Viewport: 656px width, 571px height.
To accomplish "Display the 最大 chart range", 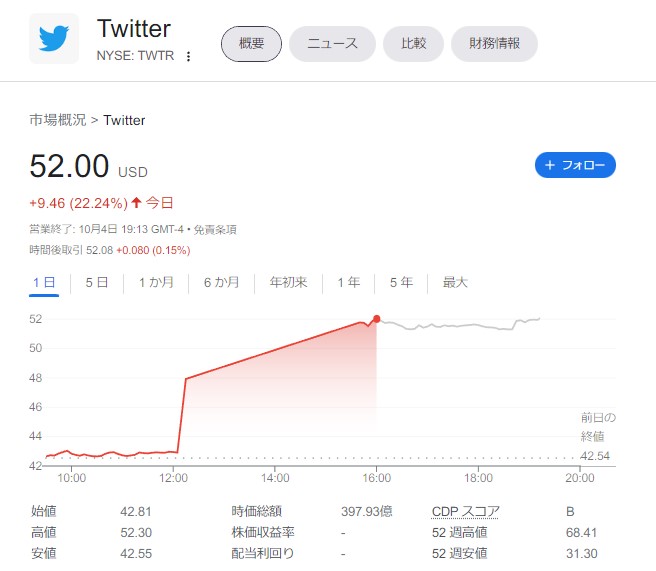I will click(x=455, y=283).
